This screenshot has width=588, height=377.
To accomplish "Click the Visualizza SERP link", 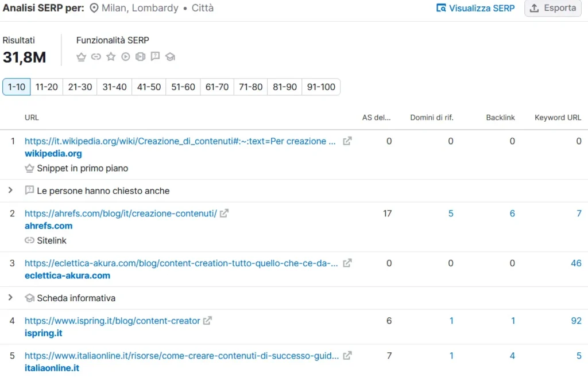I will 475,8.
